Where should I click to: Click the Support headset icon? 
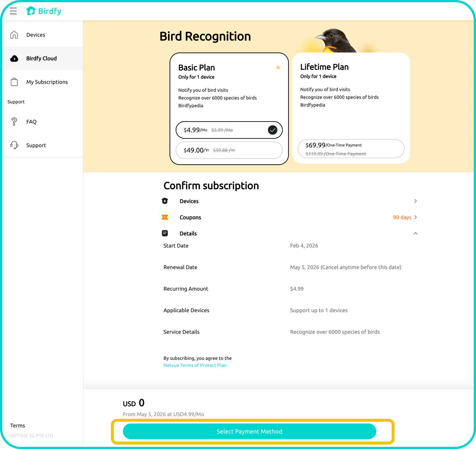click(14, 145)
